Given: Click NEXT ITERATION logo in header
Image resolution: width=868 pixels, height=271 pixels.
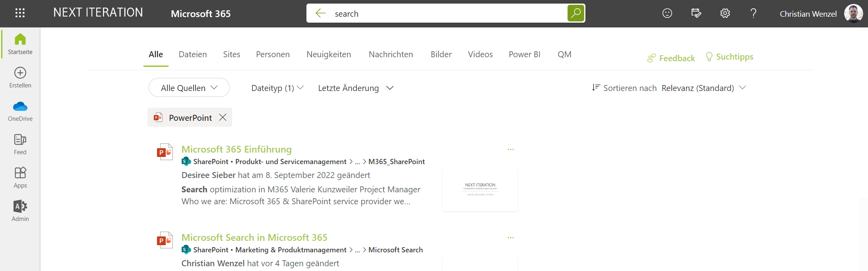Looking at the screenshot, I should point(98,13).
